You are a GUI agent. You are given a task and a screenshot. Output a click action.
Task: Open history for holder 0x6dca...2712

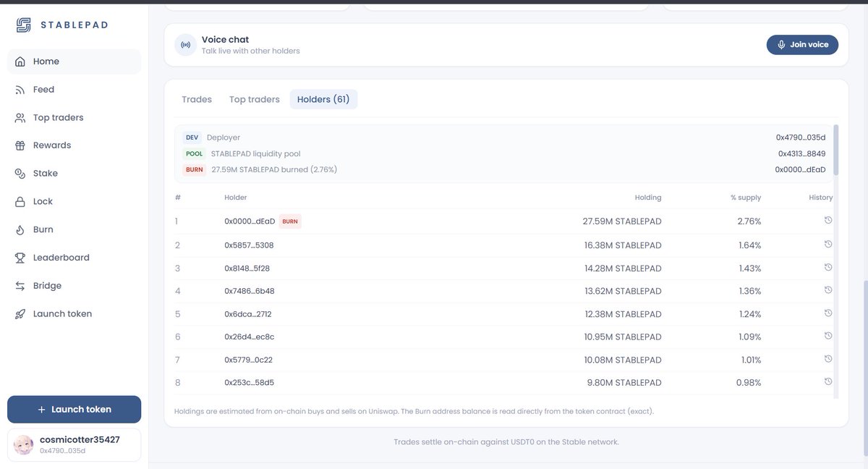pos(828,313)
